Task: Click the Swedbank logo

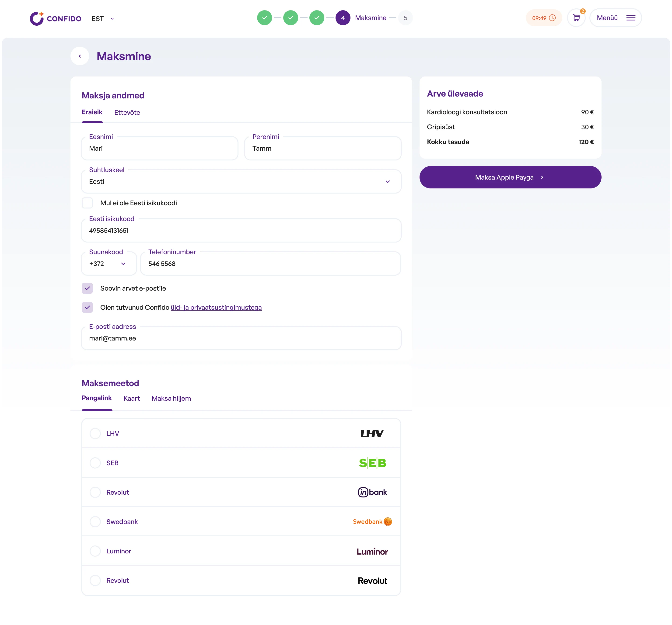Action: [372, 522]
